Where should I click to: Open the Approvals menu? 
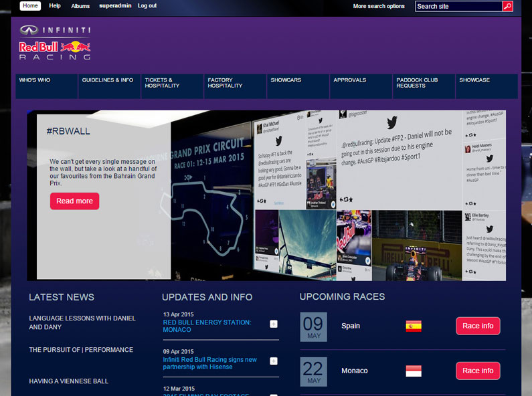[361, 86]
